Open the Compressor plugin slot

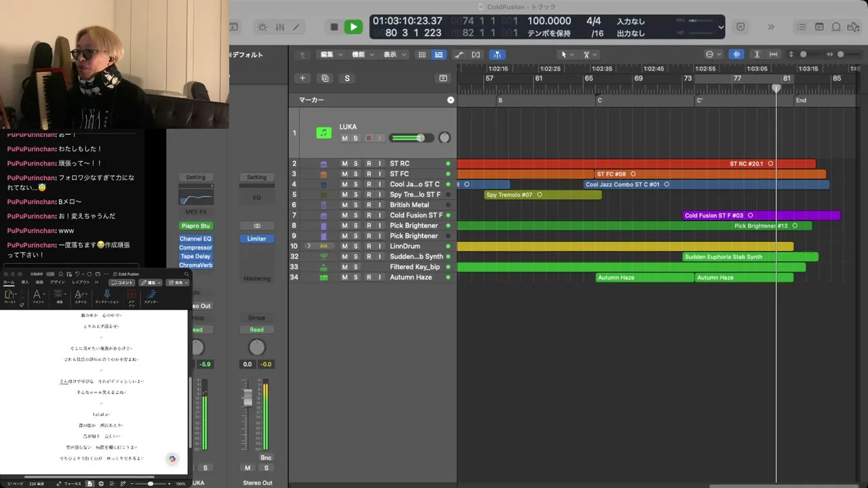click(195, 247)
